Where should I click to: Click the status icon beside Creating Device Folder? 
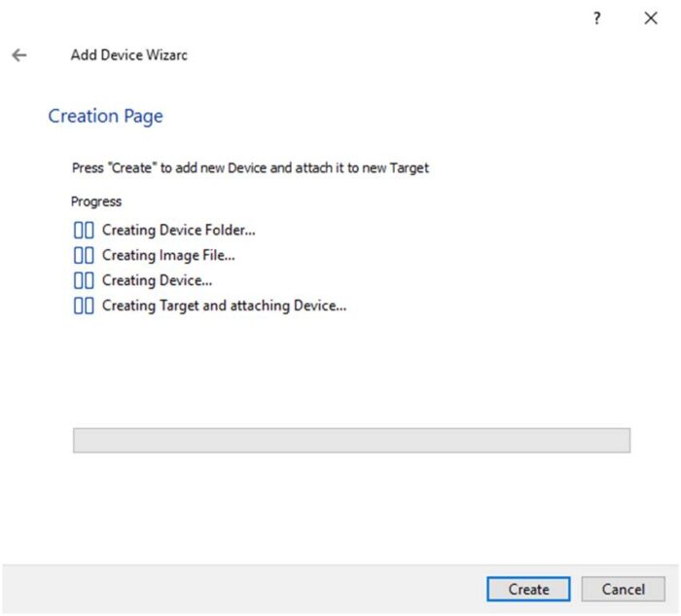pyautogui.click(x=84, y=231)
